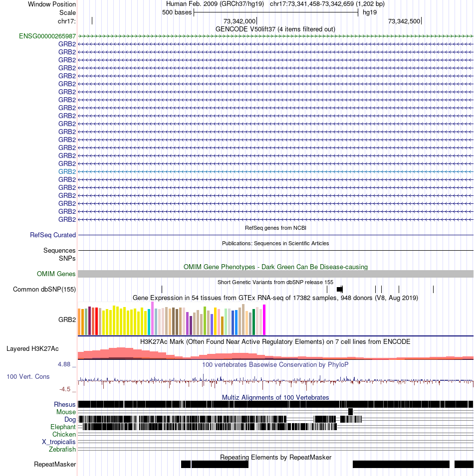Click the Chicken alignment label

pos(64,435)
